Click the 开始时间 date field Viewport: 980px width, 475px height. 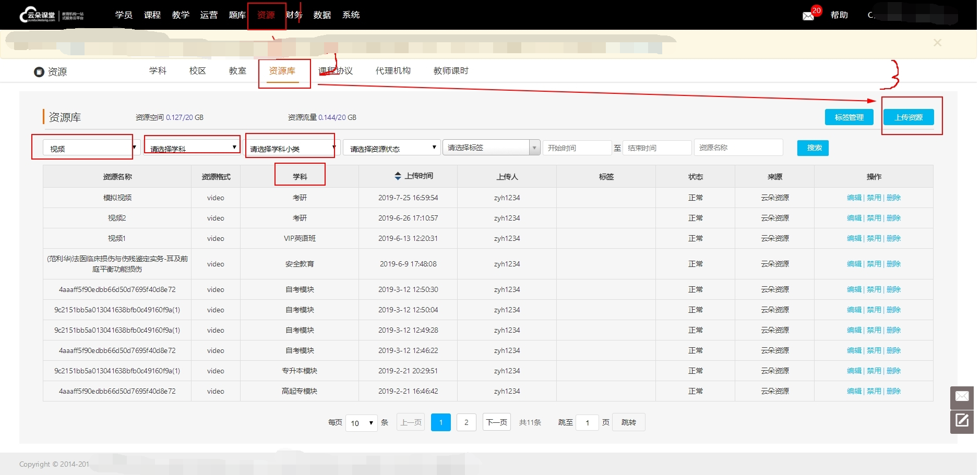point(577,148)
